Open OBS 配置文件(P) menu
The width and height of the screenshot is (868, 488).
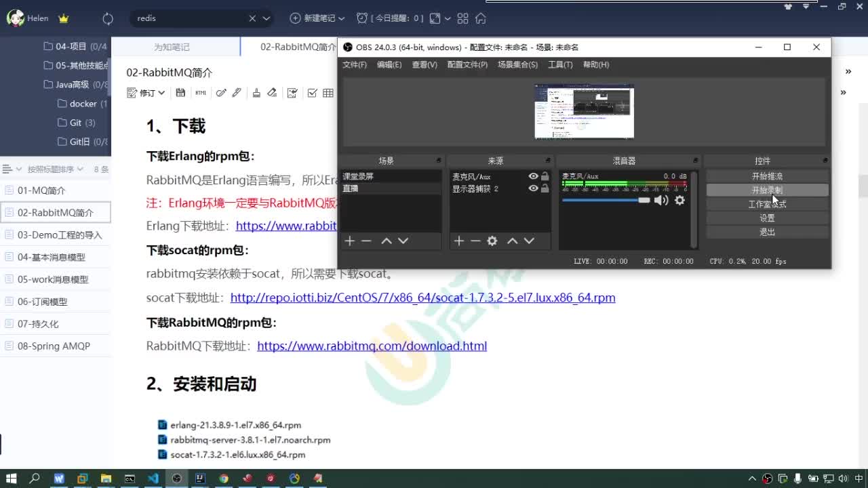click(467, 64)
